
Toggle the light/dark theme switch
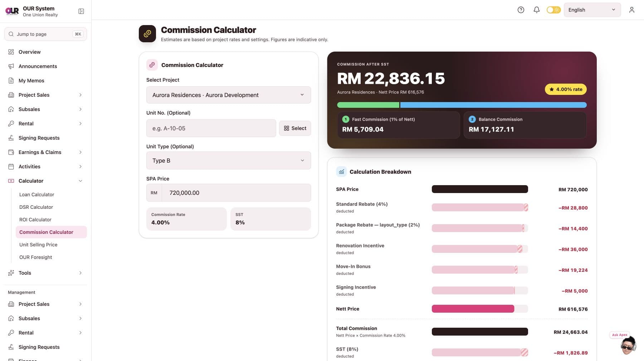click(x=553, y=10)
